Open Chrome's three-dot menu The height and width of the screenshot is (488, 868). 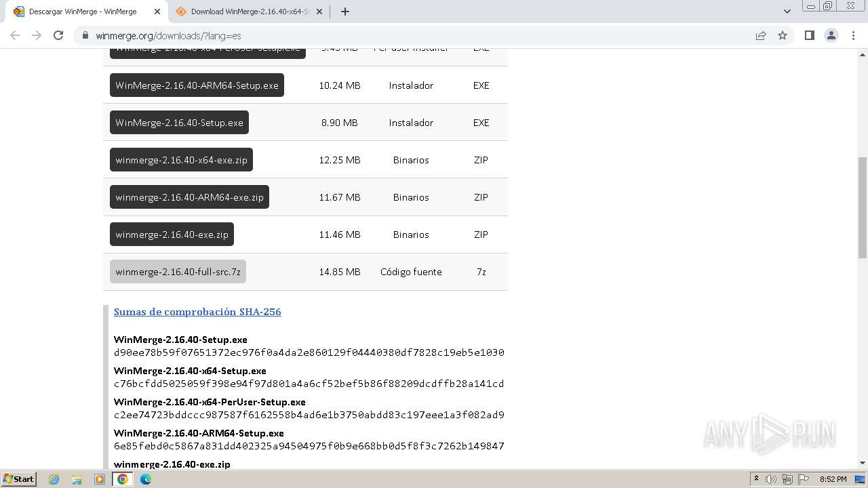click(x=853, y=35)
